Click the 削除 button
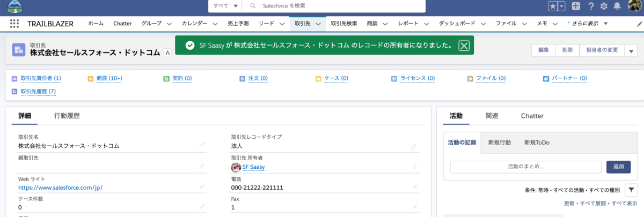The width and height of the screenshot is (644, 217). coord(567,50)
